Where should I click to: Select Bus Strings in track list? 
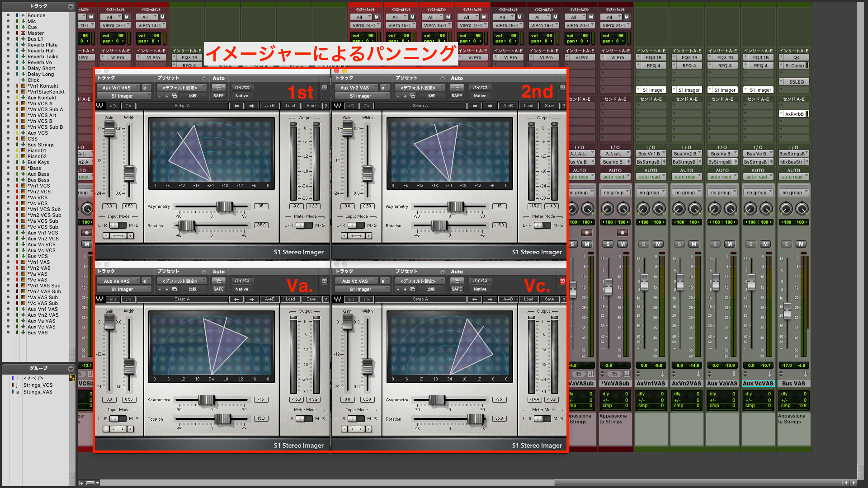pos(41,145)
